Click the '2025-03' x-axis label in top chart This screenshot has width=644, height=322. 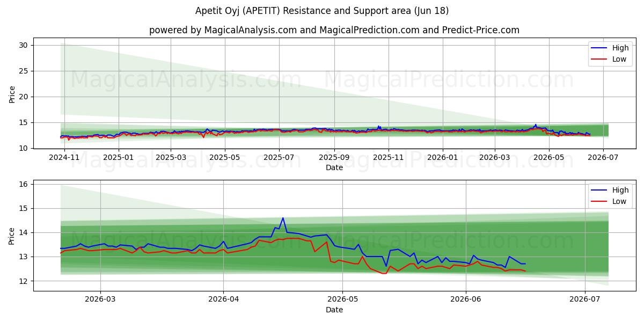click(171, 158)
